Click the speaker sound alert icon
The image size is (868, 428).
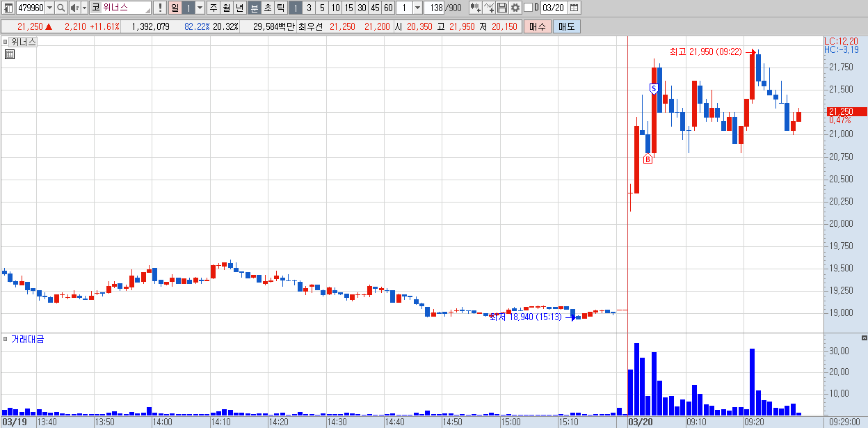coord(74,8)
